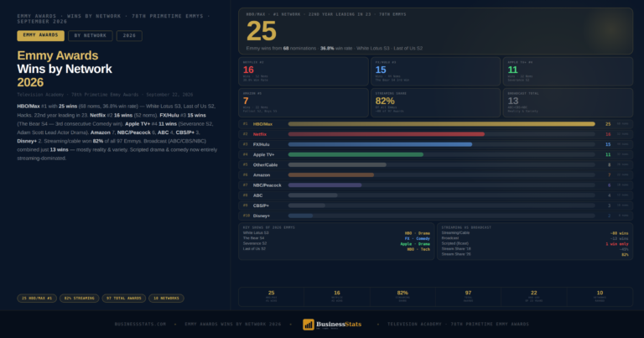The image size is (644, 338).
Task: Open the Streaming Share 82% card
Action: (435, 102)
